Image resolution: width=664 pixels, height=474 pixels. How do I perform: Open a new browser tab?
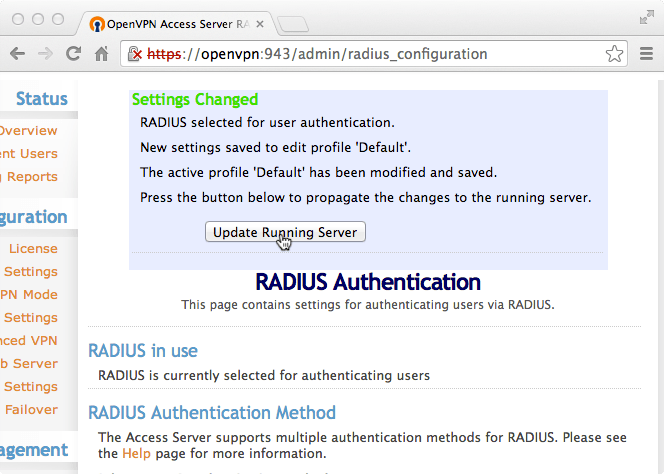pos(293,24)
